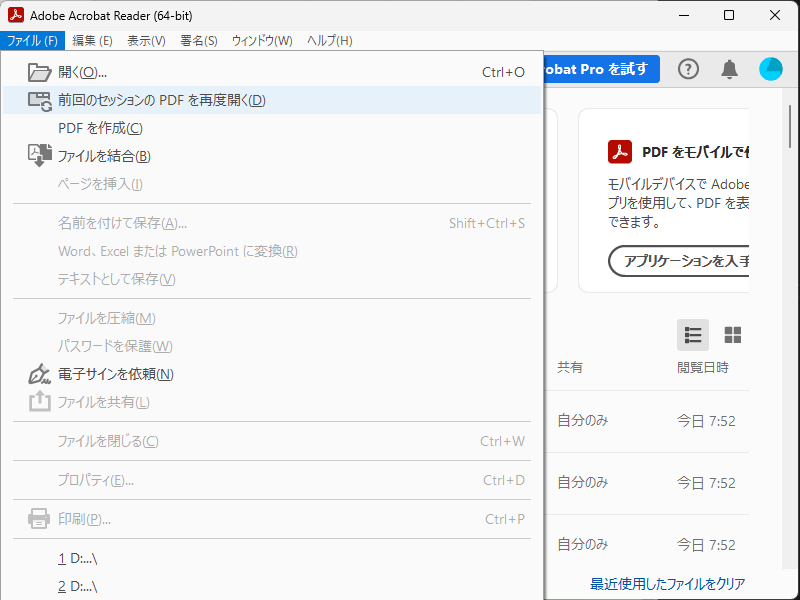Click アプリケーションを入手 button
Viewport: 800px width, 600px height.
click(x=679, y=261)
